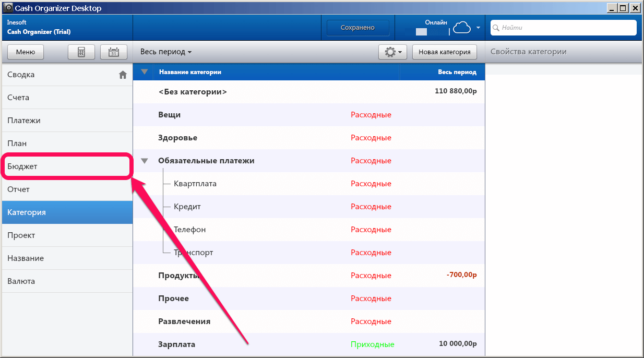Select the Категория sidebar item
The height and width of the screenshot is (358, 644).
point(66,212)
